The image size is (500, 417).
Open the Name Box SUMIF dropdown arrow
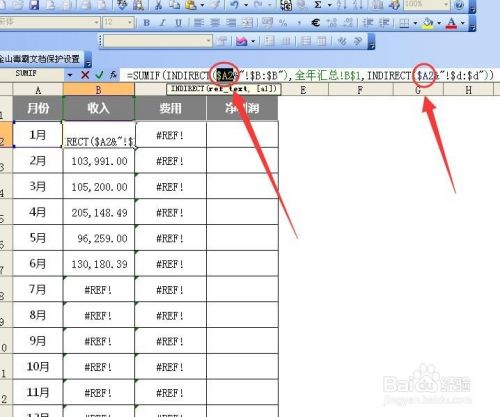coord(70,75)
